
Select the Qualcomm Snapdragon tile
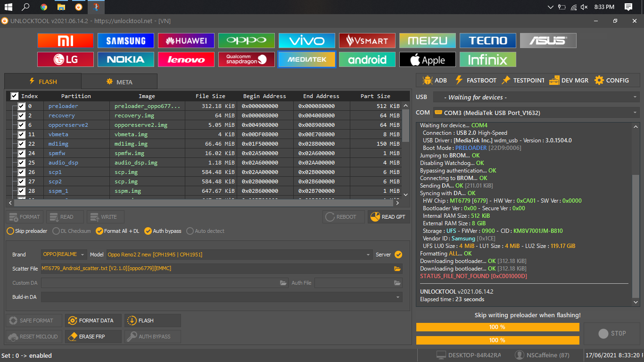click(x=247, y=59)
